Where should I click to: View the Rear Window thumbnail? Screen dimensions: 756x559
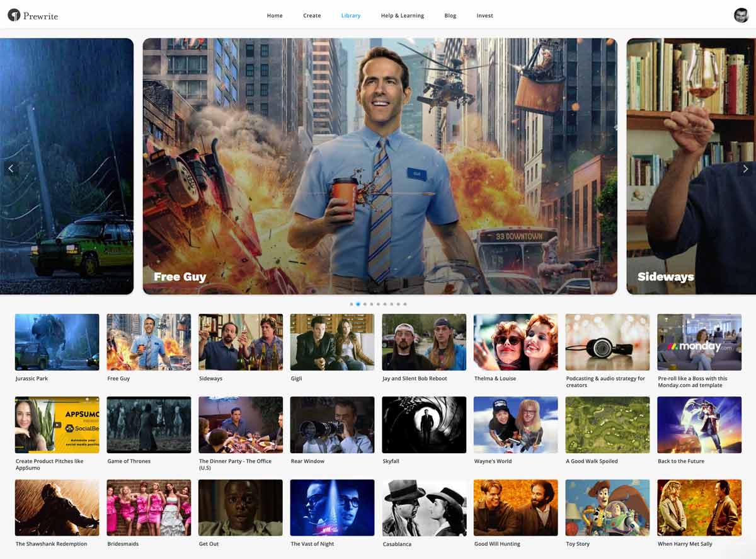tap(332, 425)
